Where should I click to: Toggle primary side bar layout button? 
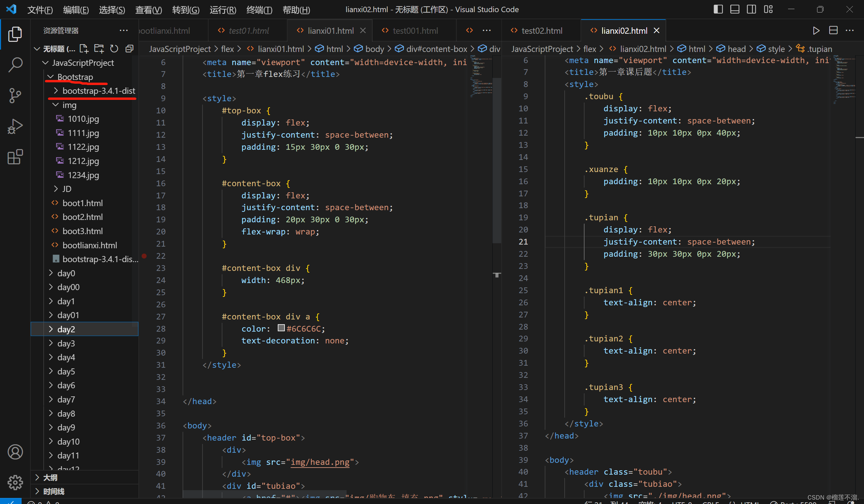point(718,9)
